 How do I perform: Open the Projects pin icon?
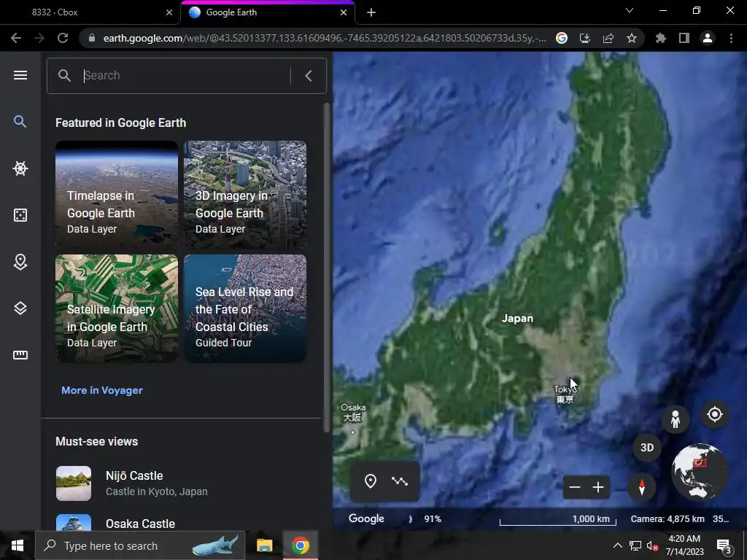pyautogui.click(x=20, y=262)
